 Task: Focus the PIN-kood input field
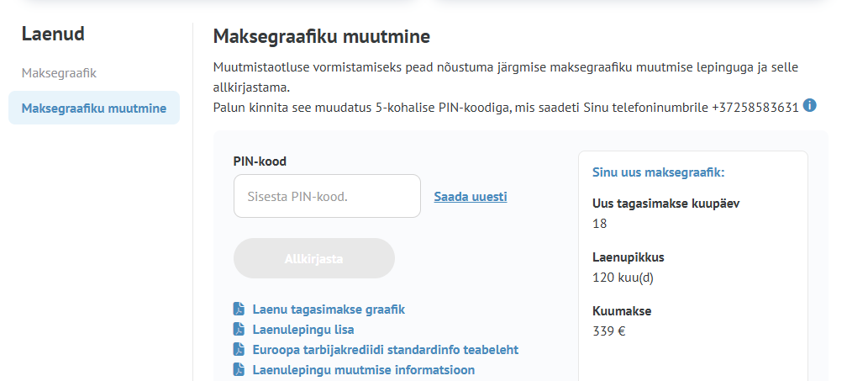point(327,196)
